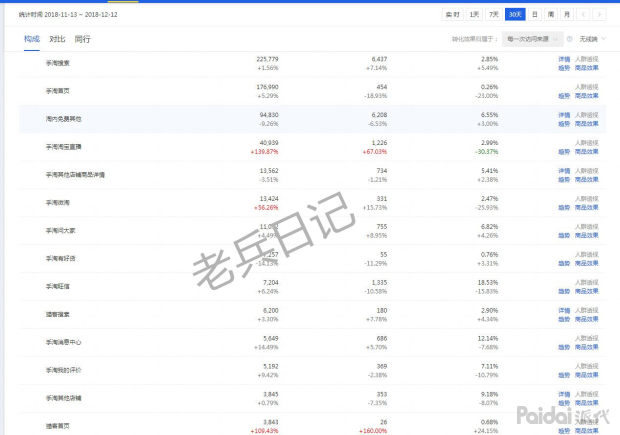
Task: Select the 猫客首页 source name
Action: pyautogui.click(x=58, y=426)
